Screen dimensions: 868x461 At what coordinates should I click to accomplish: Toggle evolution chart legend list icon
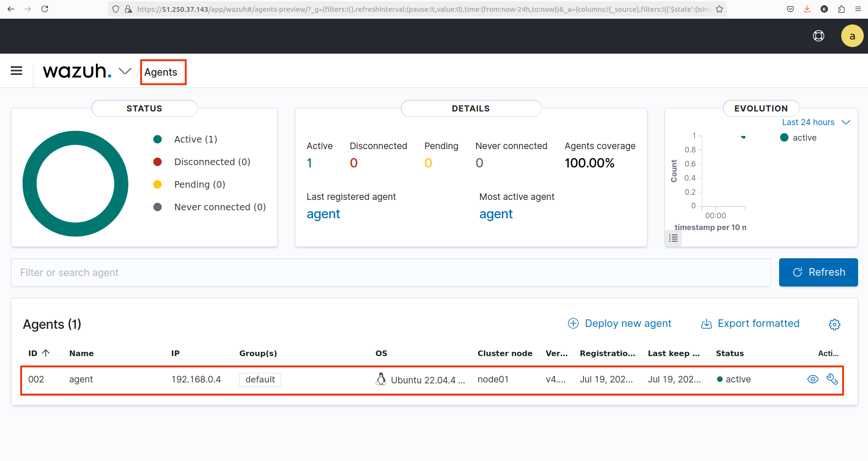click(673, 238)
